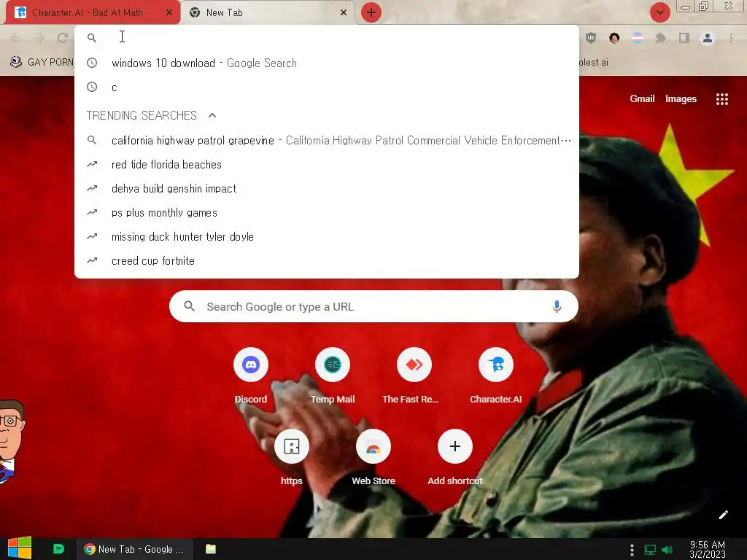Screen dimensions: 747x560
Task: Open File Explorer from the taskbar
Action: point(211,549)
